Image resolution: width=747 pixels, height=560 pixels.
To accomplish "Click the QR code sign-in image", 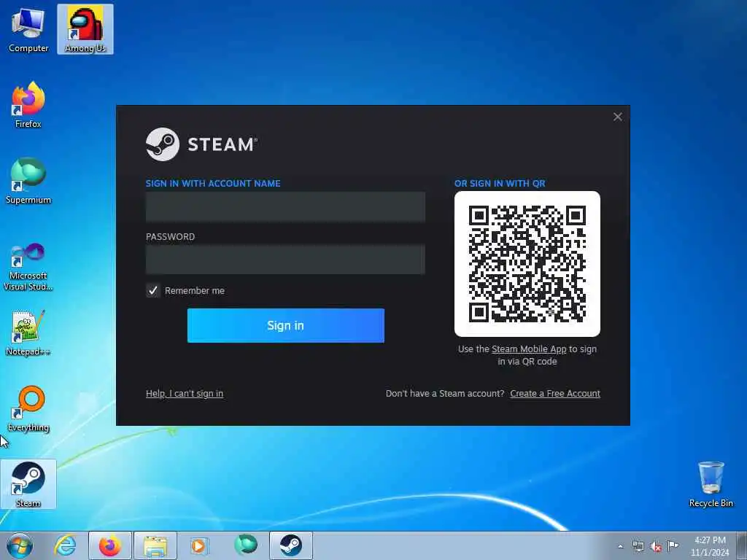I will [527, 264].
